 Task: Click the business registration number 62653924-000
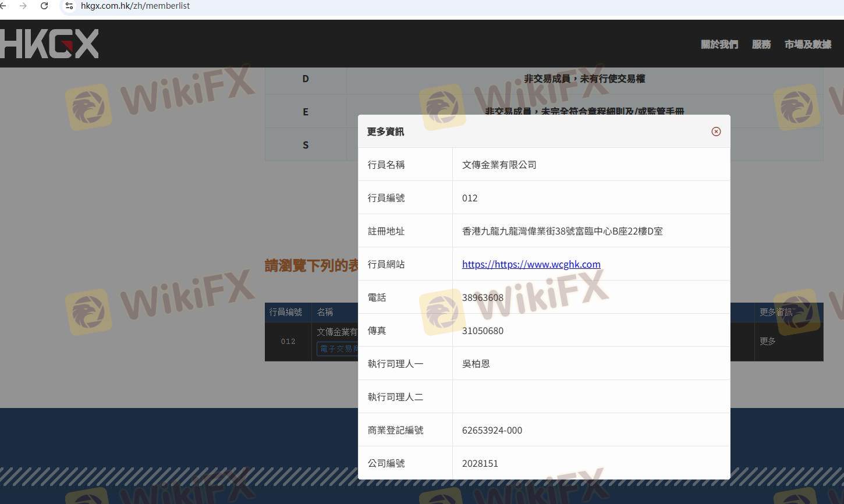tap(492, 430)
